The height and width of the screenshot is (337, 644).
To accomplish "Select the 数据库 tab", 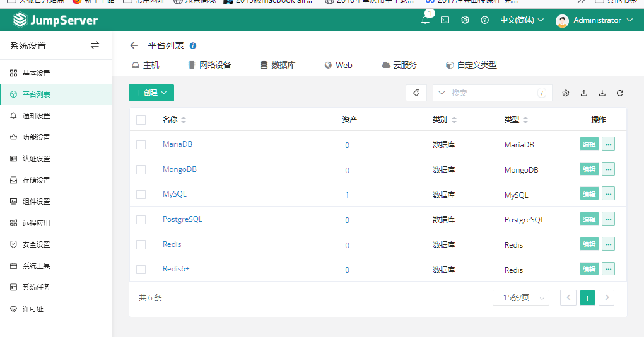I will (x=278, y=65).
